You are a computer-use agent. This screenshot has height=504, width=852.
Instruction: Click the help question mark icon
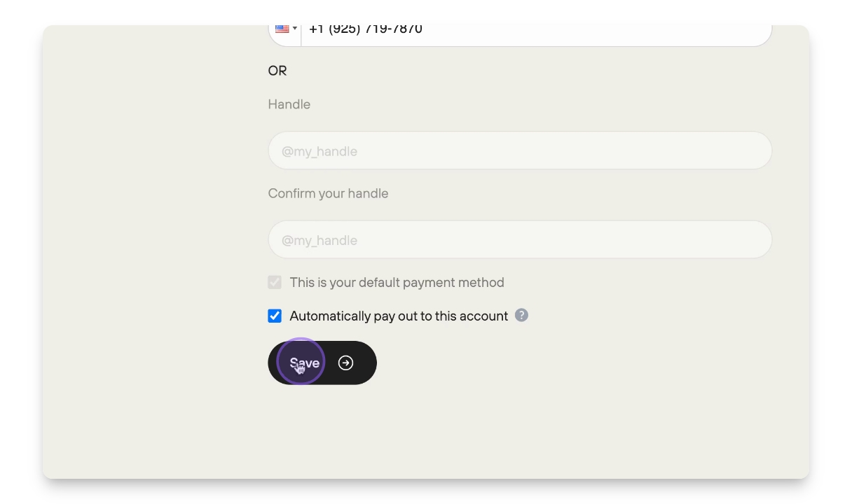(521, 315)
